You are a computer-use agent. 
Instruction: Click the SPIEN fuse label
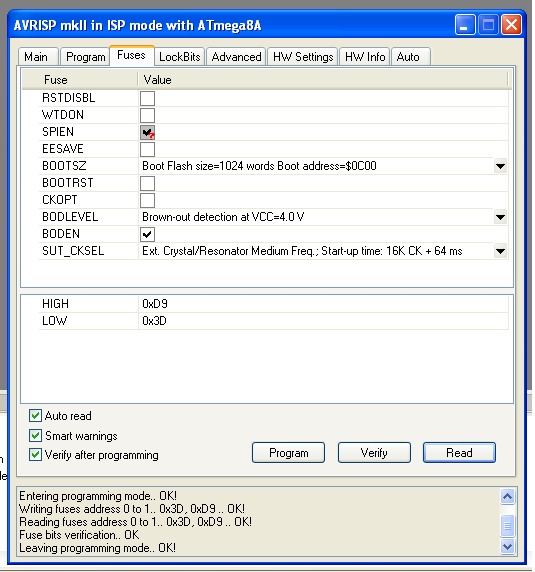click(x=58, y=132)
